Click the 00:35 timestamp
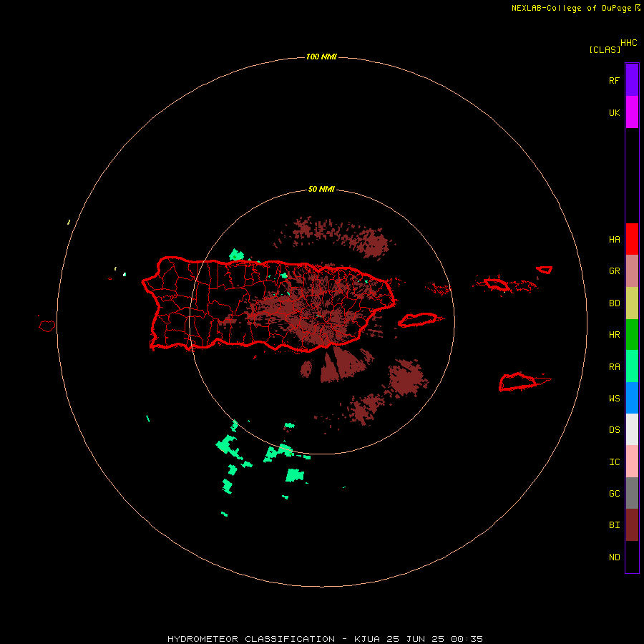644x644 pixels. 467,639
